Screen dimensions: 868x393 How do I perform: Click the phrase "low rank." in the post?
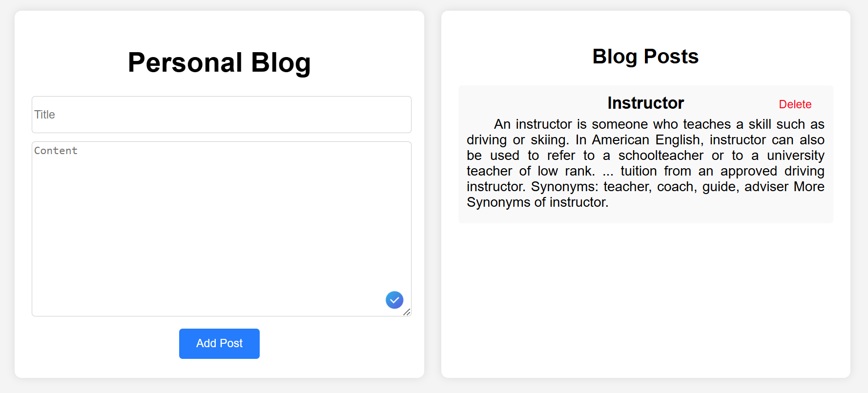[x=566, y=171]
